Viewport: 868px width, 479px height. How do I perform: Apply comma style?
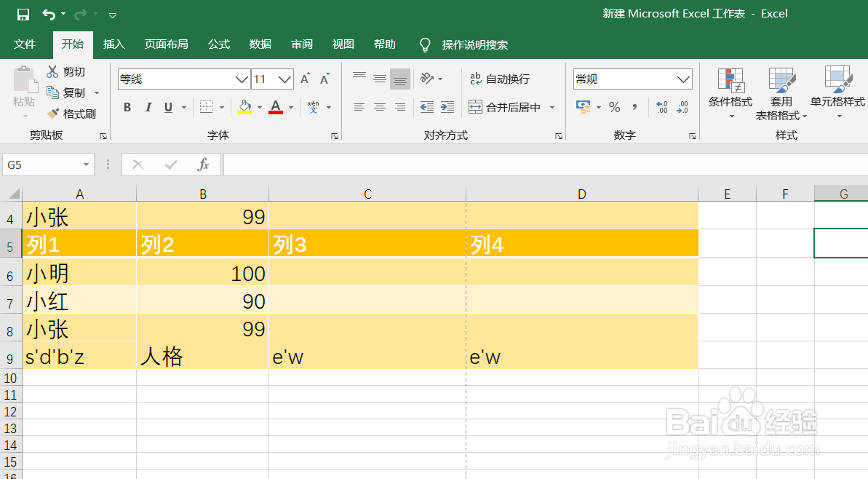click(635, 108)
